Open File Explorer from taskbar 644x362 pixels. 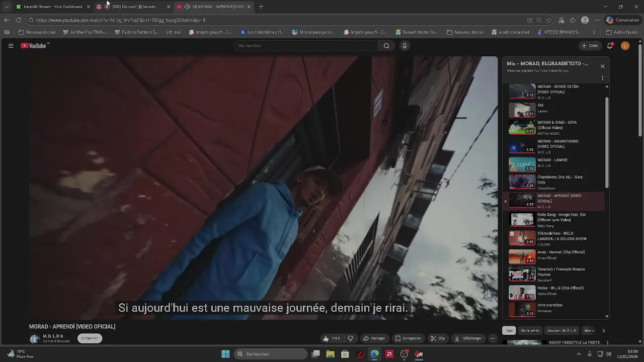point(330,354)
